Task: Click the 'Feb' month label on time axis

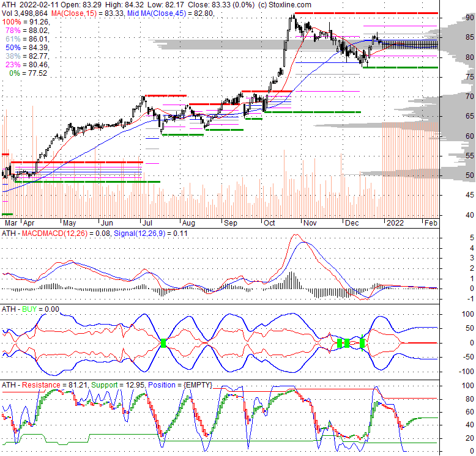Action: [431, 223]
